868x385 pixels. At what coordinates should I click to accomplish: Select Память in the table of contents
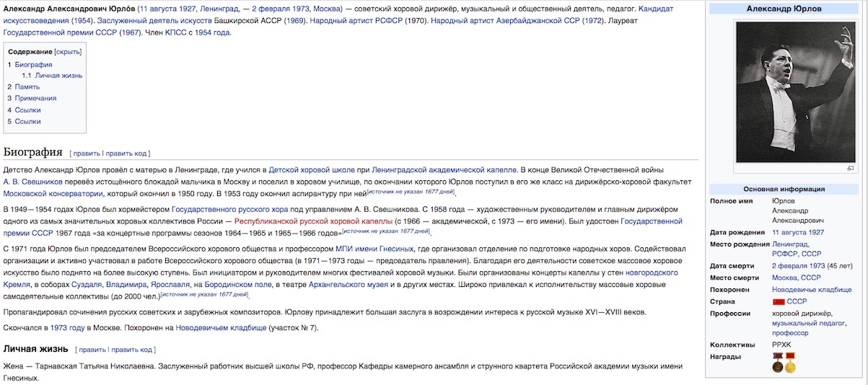(27, 87)
